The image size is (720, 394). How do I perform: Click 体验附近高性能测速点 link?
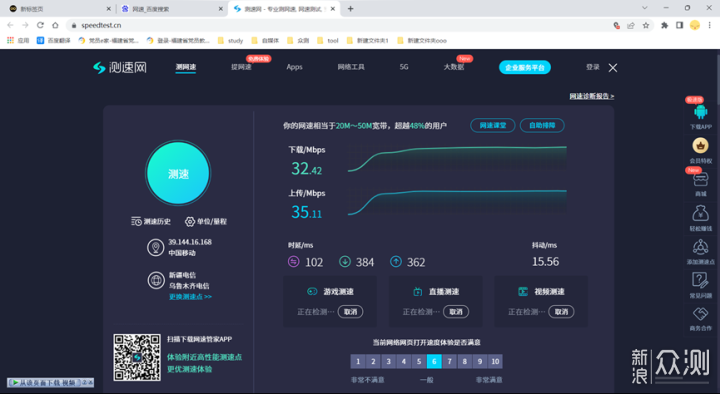pyautogui.click(x=204, y=357)
